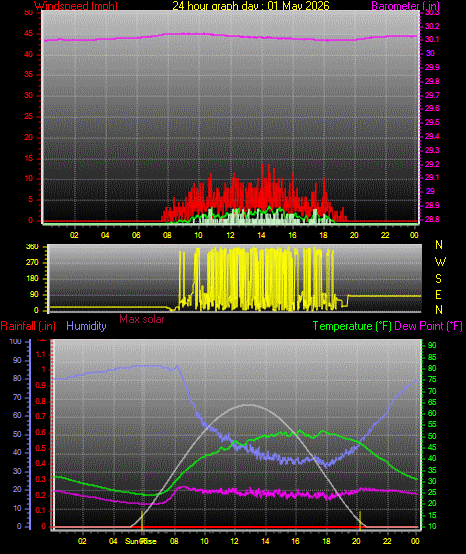The height and width of the screenshot is (554, 466).
Task: Click the "24 hour graph day : 01 May 2026" title
Action: coord(251,6)
